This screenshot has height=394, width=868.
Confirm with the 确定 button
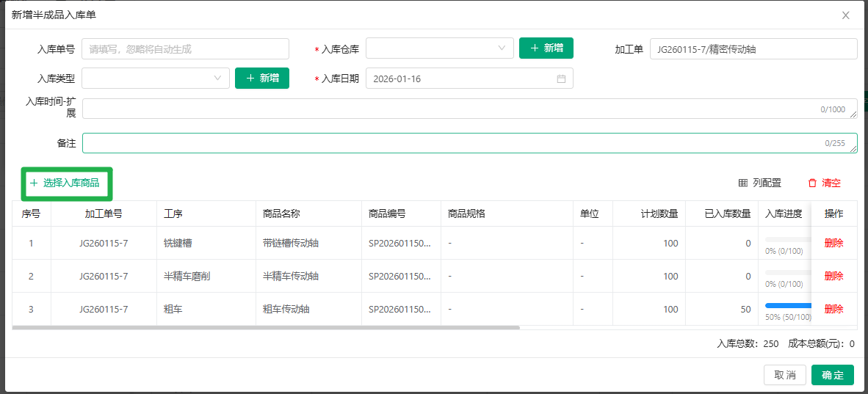coord(832,375)
